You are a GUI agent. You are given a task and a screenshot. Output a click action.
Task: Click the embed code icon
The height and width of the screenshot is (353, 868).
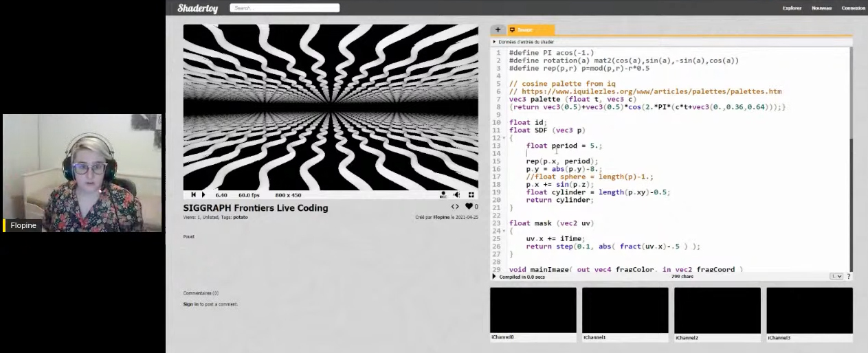[x=455, y=207]
